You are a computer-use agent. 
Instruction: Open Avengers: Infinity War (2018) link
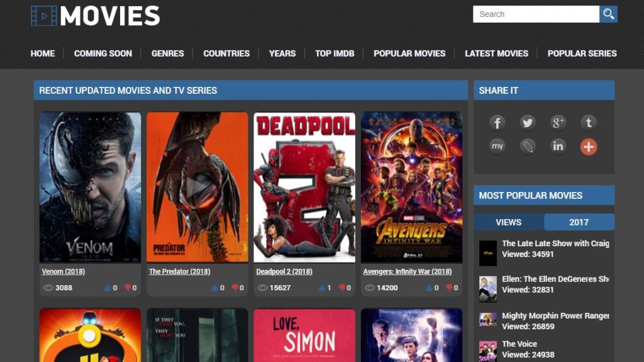408,271
